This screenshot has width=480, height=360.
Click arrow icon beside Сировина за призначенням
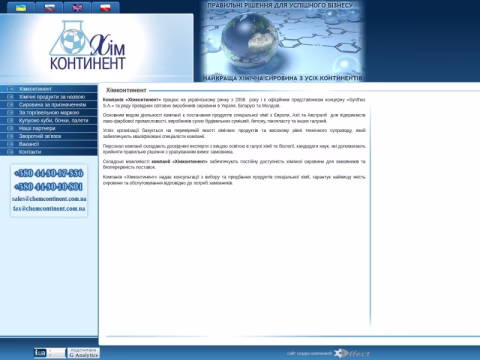coord(10,105)
